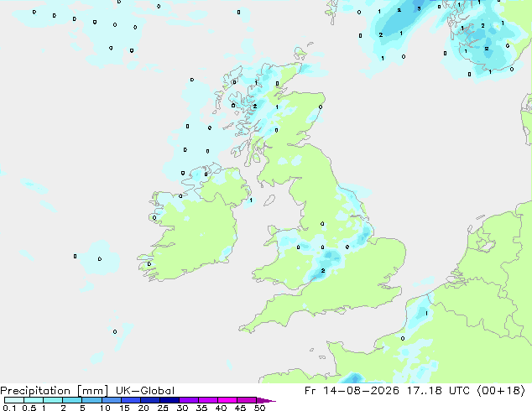Click the '20' legend tick label

click(x=143, y=408)
